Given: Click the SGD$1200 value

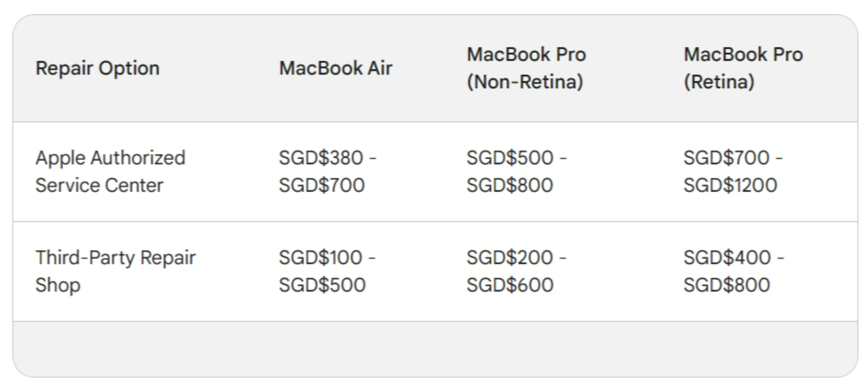Looking at the screenshot, I should (x=730, y=185).
